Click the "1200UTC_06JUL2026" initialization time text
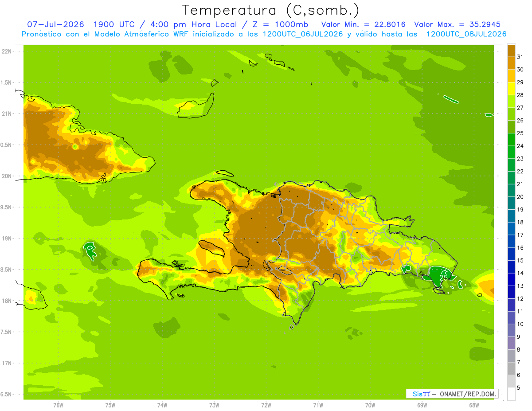 coord(303,34)
